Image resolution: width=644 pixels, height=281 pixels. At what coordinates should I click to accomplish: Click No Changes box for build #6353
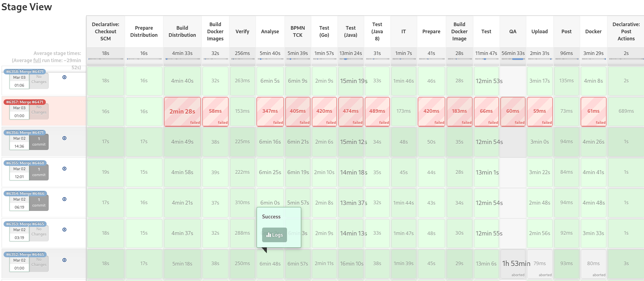click(x=39, y=233)
